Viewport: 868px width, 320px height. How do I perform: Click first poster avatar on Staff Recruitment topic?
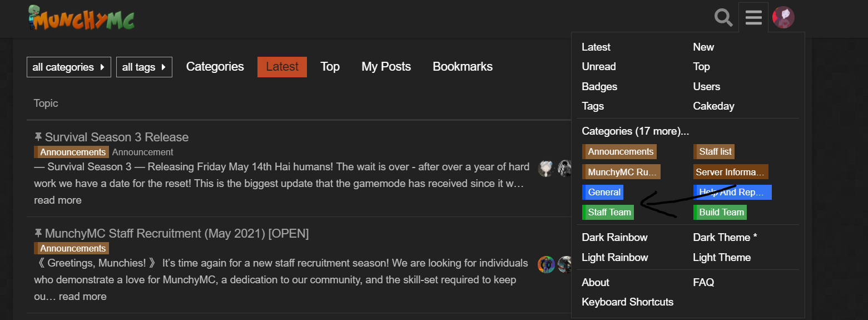[546, 264]
